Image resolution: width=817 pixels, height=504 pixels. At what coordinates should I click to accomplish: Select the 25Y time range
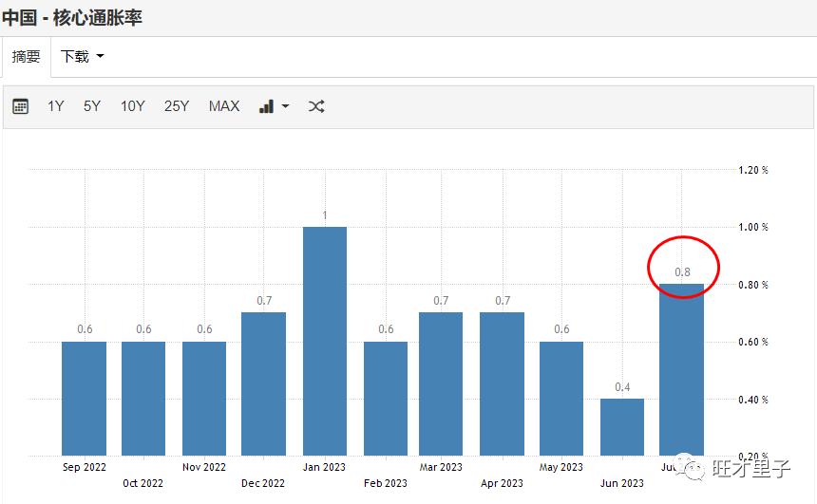pos(177,106)
